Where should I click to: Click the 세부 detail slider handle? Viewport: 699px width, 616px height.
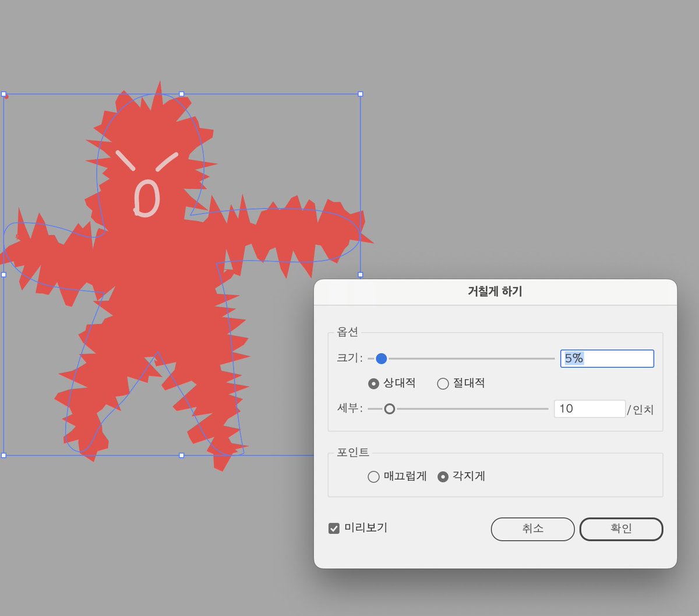[x=389, y=409]
